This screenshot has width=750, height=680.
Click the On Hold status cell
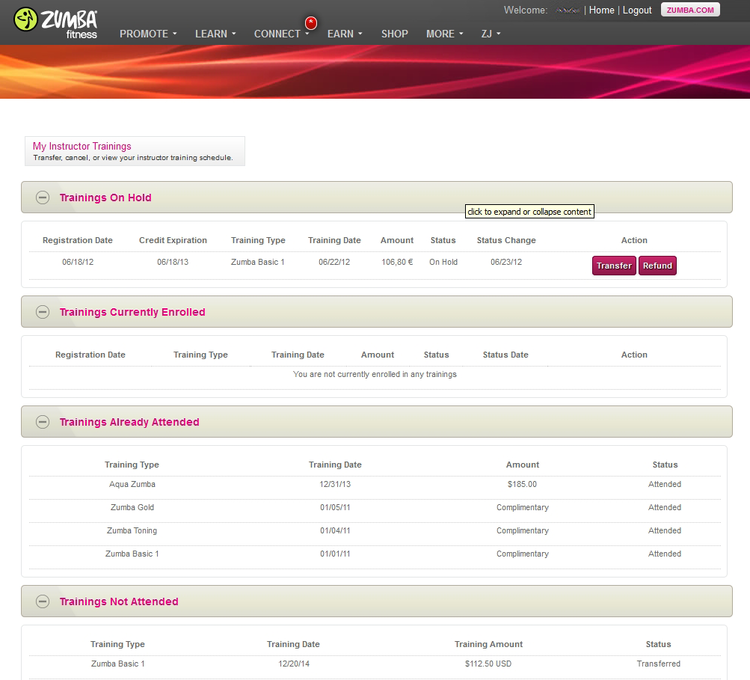[x=443, y=262]
